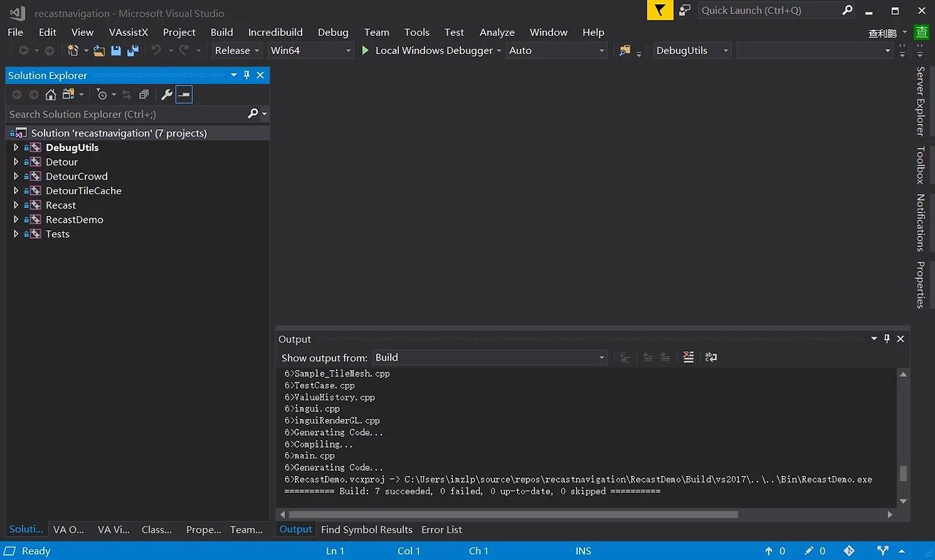
Task: Open the Auto debugger type dropdown
Action: (557, 50)
